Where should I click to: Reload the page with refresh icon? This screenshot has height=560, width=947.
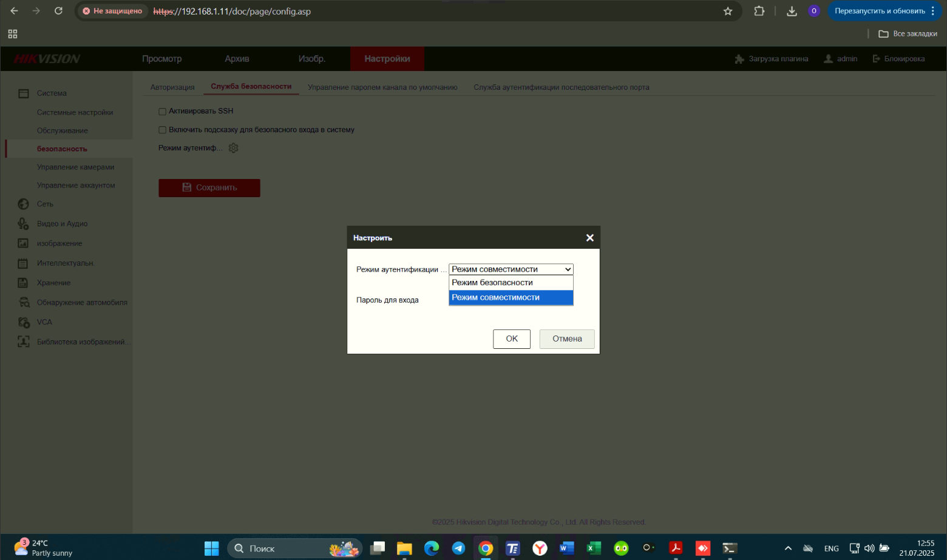click(x=58, y=11)
